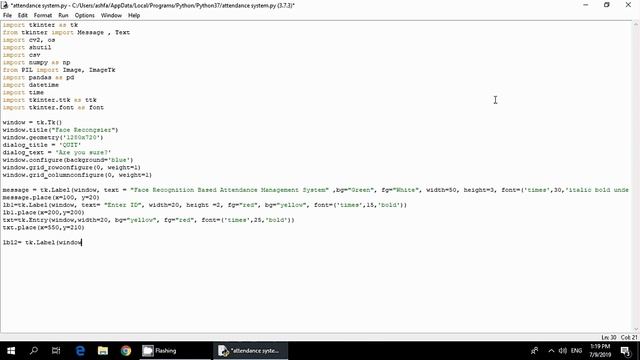The height and width of the screenshot is (360, 640).
Task: Switch to attendance system taskbar window
Action: click(x=250, y=351)
